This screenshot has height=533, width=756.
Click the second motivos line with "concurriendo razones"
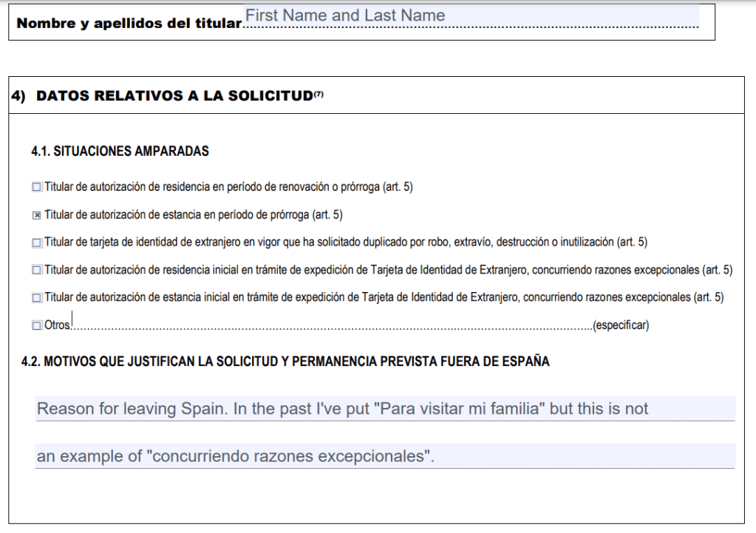tap(384, 456)
